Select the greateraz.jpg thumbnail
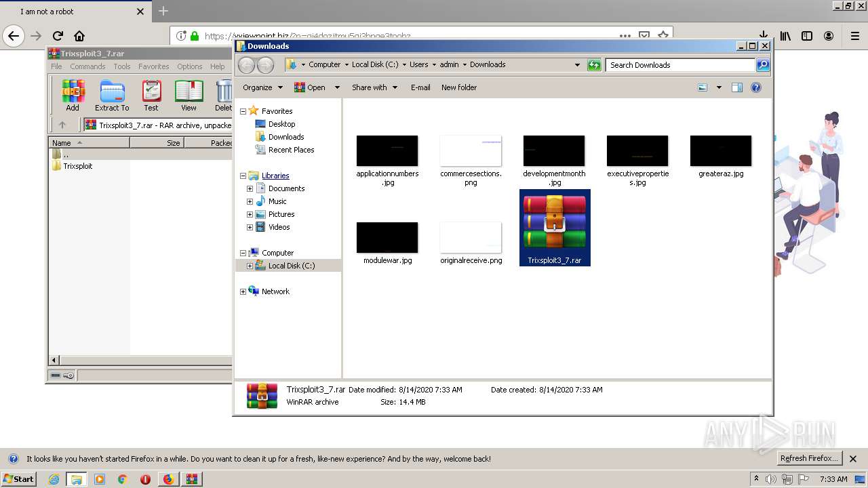Screen dimensions: 868x488 (x=721, y=150)
